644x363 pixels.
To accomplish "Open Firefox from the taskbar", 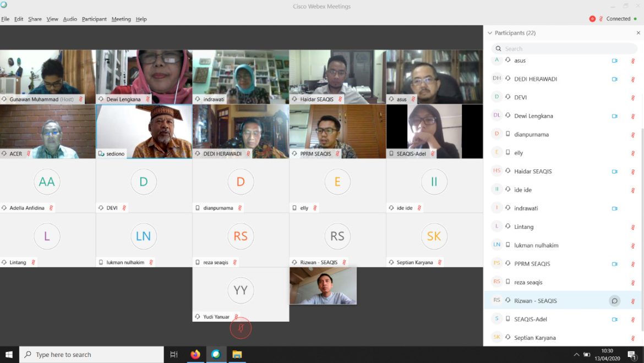I will click(195, 354).
